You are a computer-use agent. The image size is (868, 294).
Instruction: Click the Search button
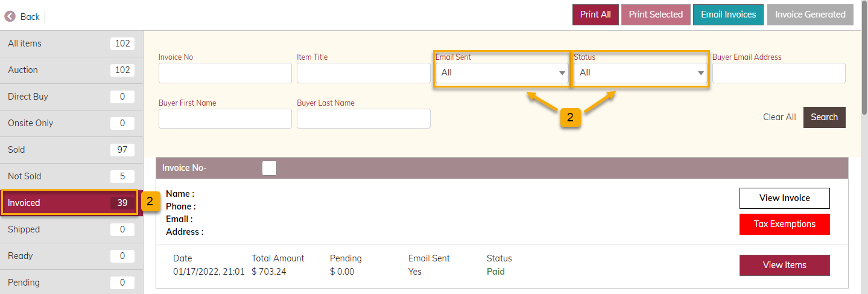pyautogui.click(x=824, y=117)
